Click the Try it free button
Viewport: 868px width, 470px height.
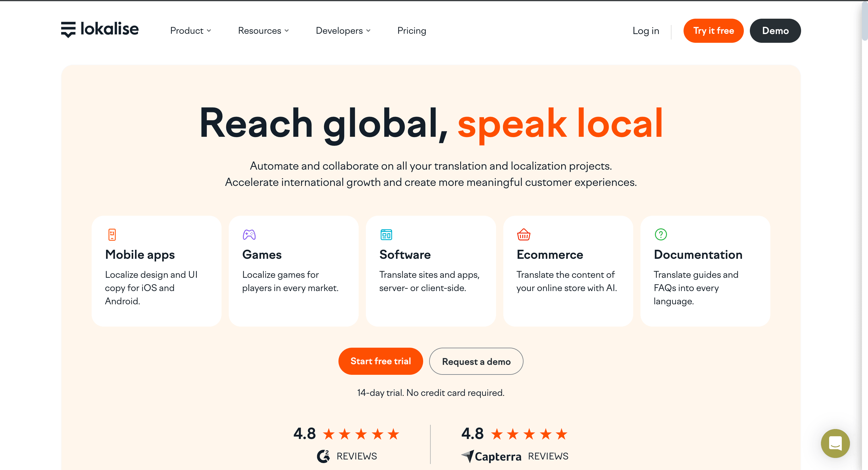(x=713, y=31)
